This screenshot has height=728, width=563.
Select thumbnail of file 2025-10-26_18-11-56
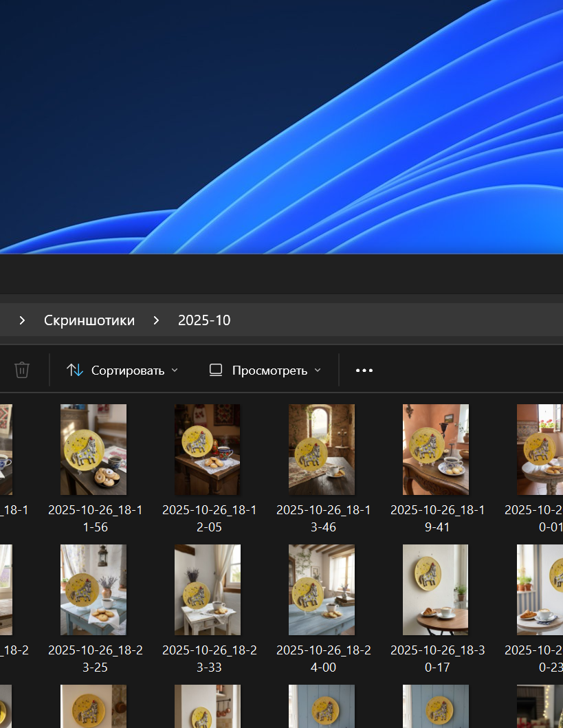93,449
